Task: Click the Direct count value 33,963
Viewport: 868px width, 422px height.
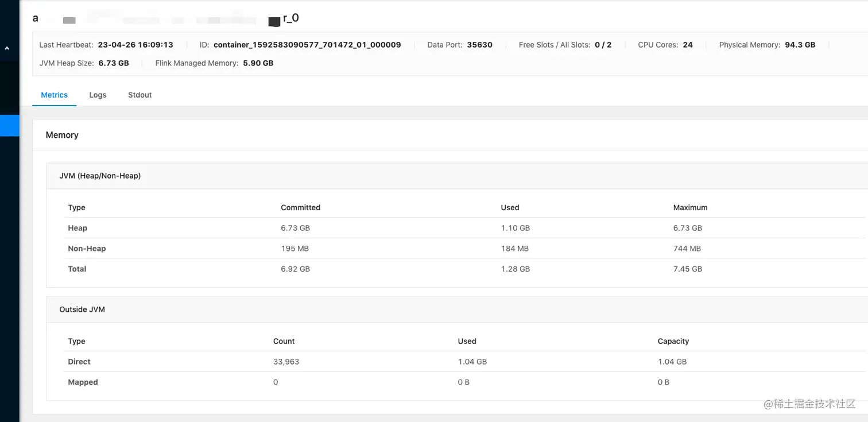Action: point(286,362)
